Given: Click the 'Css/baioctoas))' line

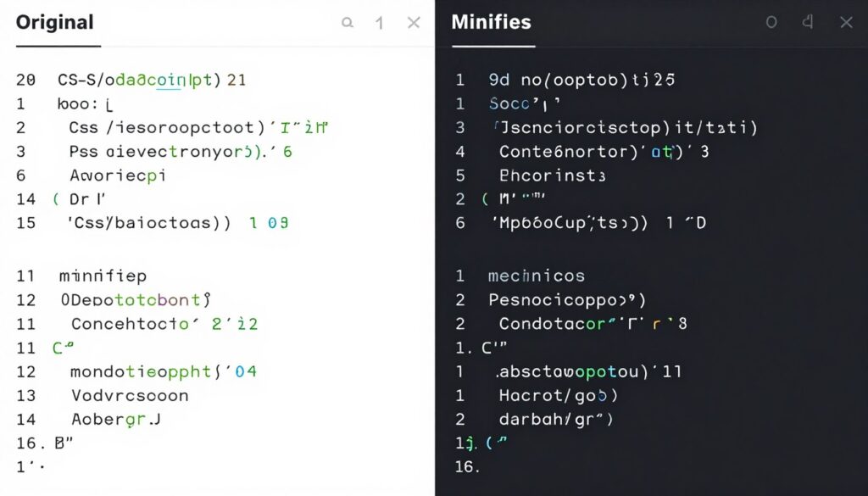Looking at the screenshot, I should [x=177, y=222].
